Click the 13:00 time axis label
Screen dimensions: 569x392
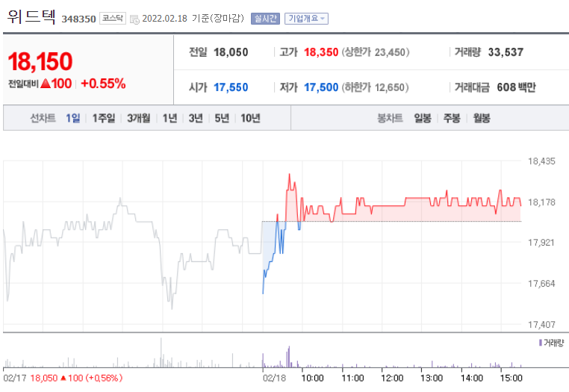pos(432,379)
